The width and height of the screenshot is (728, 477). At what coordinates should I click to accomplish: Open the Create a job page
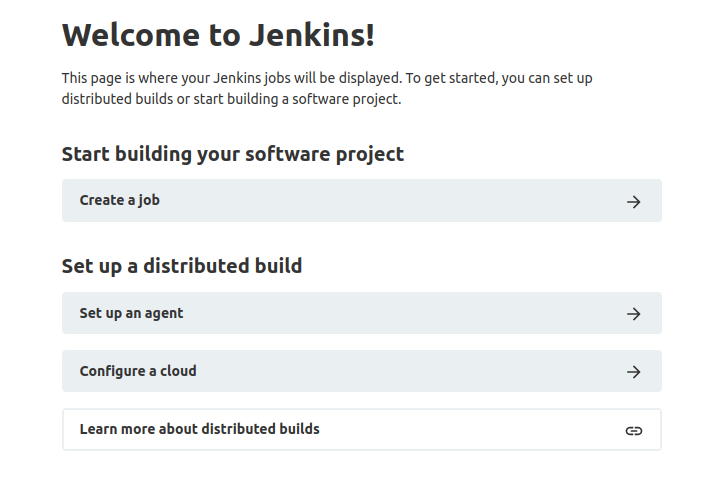pyautogui.click(x=362, y=201)
